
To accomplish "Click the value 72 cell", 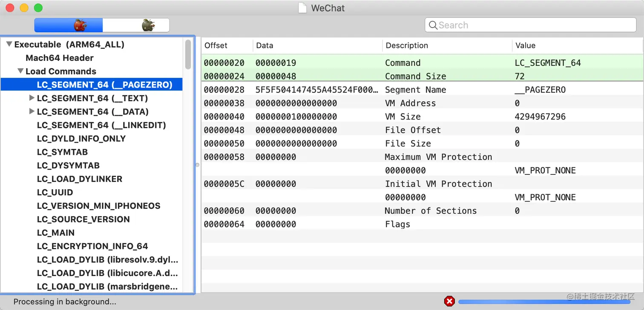I will pos(520,77).
